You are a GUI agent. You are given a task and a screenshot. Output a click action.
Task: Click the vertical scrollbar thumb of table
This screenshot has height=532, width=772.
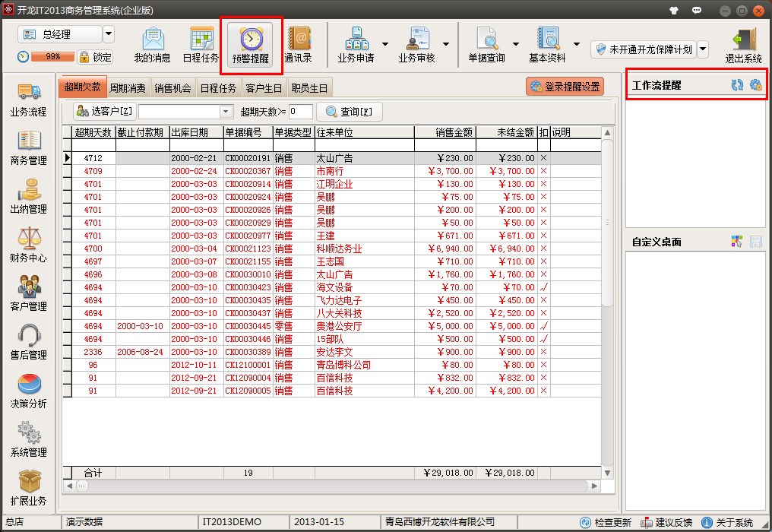608,223
